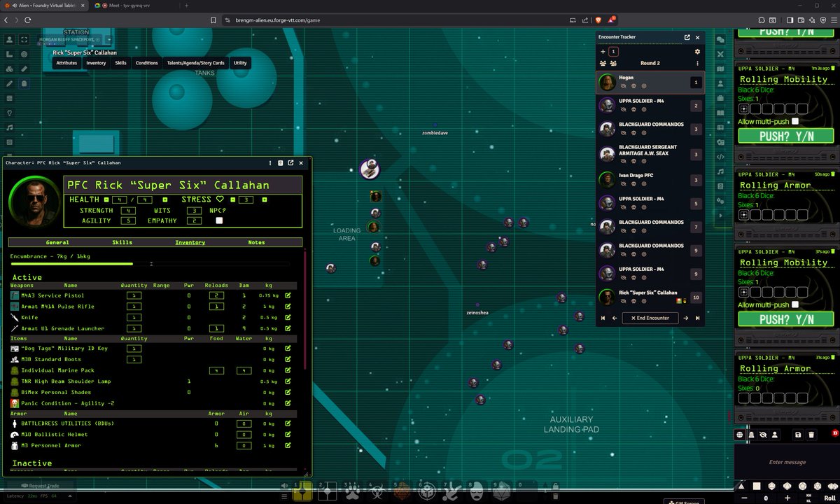Open the character sheet three-dot menu
The height and width of the screenshot is (504, 840).
[x=270, y=162]
